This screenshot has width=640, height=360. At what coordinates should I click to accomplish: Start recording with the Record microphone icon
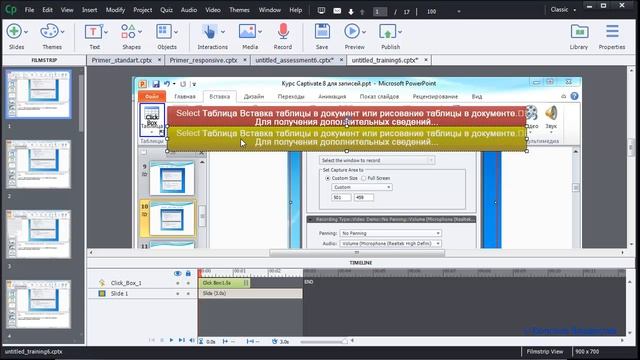click(x=283, y=31)
